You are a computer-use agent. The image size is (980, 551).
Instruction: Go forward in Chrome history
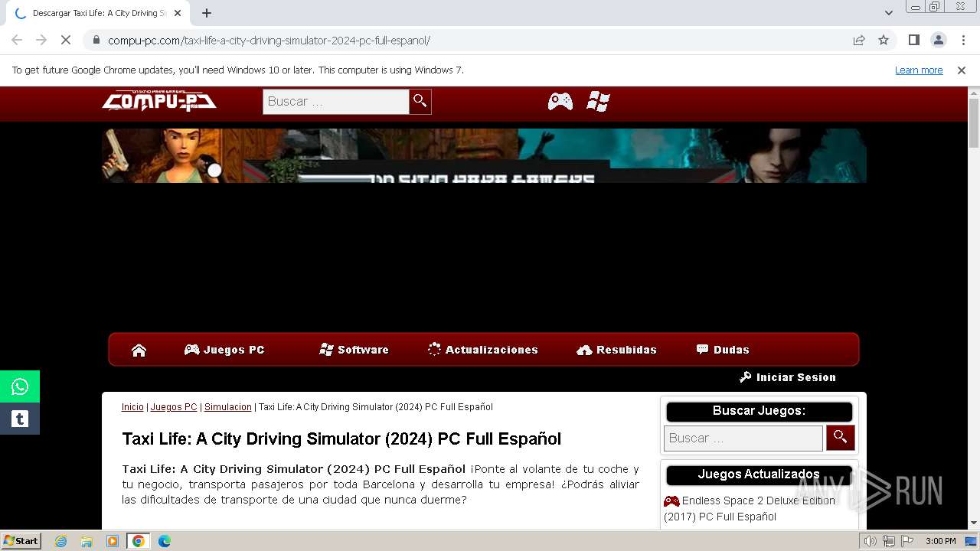(41, 40)
